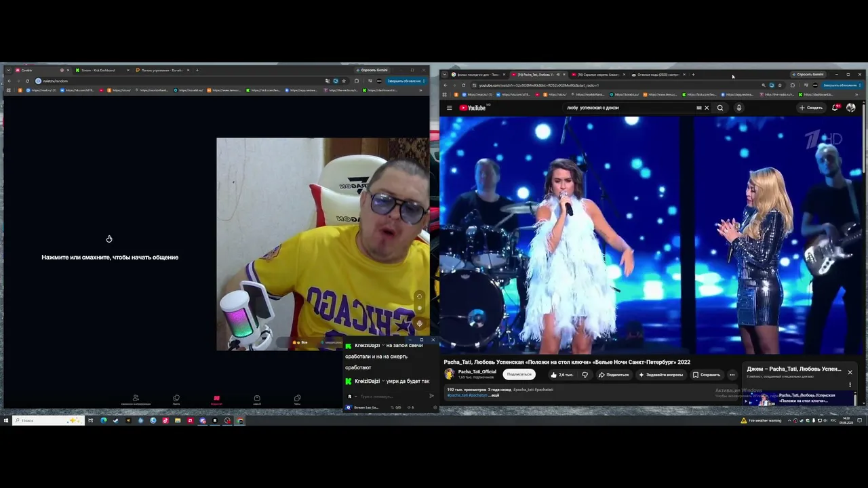Open extensions in the YouTube browser window
This screenshot has width=868, height=488.
tap(792, 85)
